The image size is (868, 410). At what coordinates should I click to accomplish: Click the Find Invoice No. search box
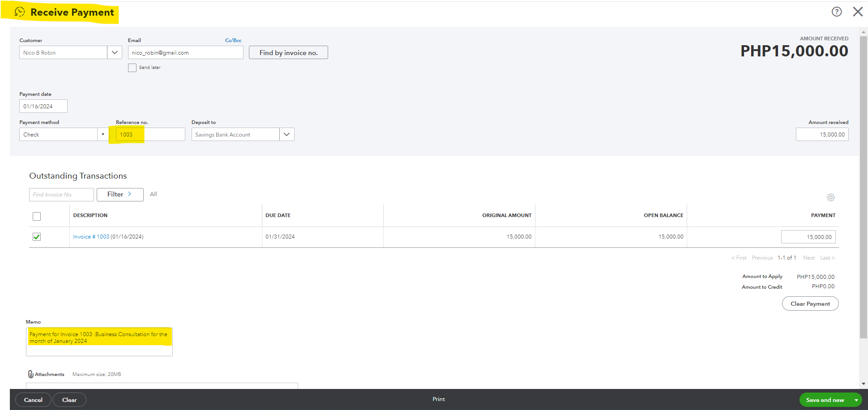(61, 194)
